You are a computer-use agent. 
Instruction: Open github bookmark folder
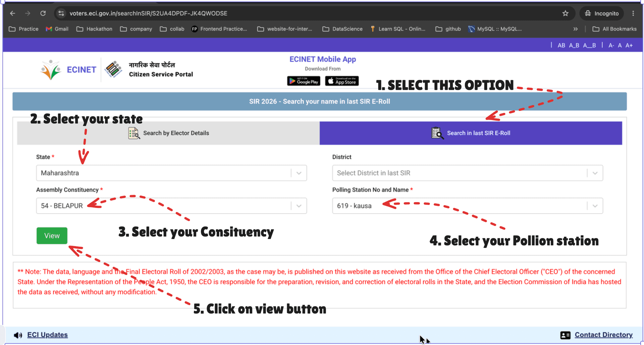448,29
